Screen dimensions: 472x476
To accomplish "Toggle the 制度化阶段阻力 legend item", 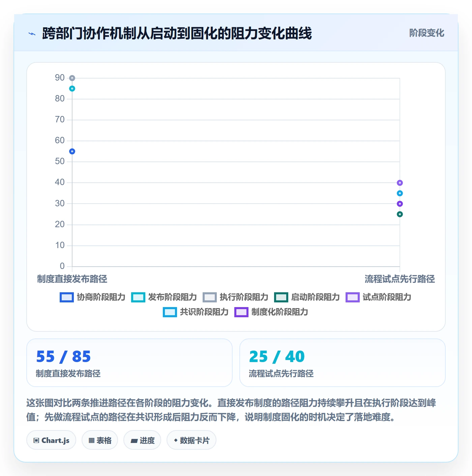I will point(271,312).
